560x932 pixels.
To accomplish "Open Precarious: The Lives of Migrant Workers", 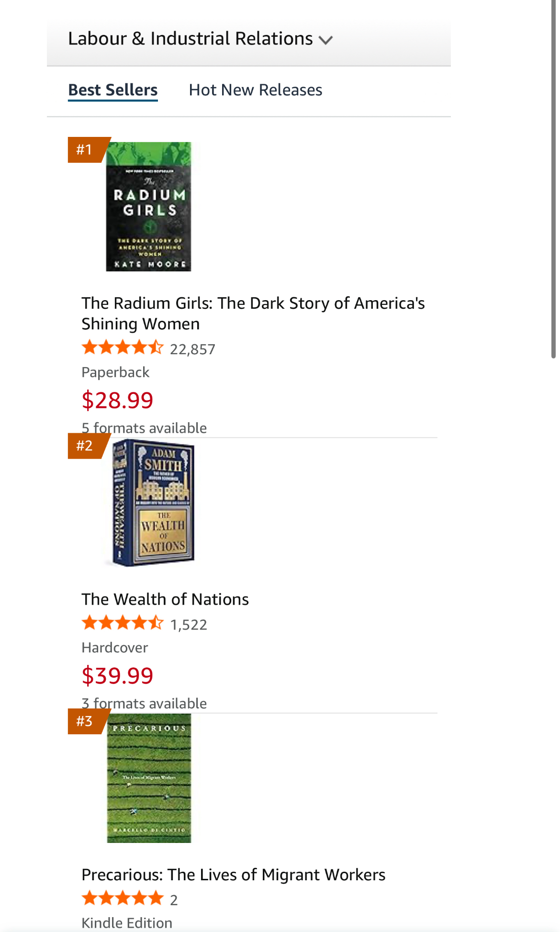I will [233, 875].
